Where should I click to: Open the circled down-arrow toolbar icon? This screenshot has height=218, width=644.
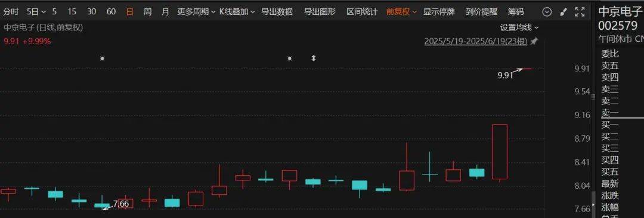(547, 12)
